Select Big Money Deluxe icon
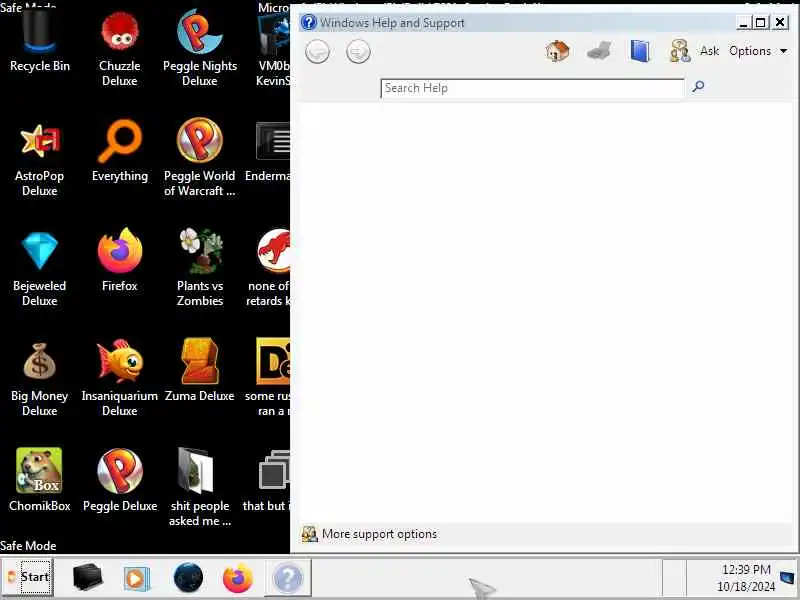Viewport: 800px width, 600px height. click(39, 379)
